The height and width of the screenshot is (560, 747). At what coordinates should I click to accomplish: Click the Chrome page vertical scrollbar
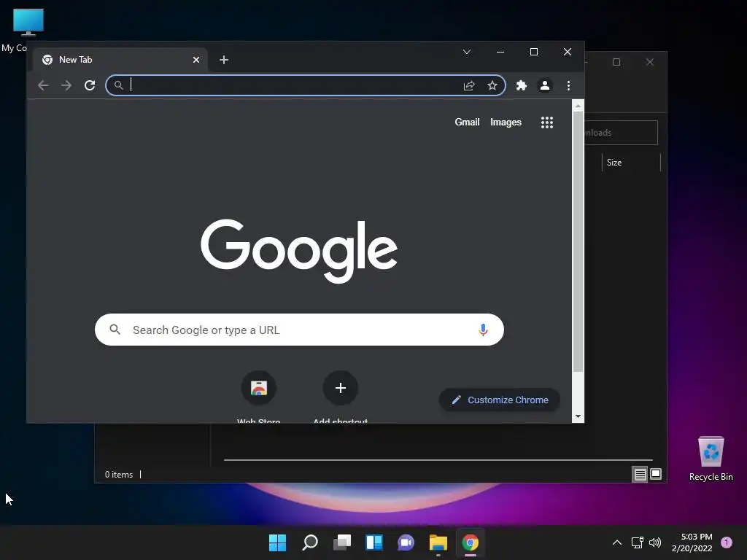click(x=578, y=242)
